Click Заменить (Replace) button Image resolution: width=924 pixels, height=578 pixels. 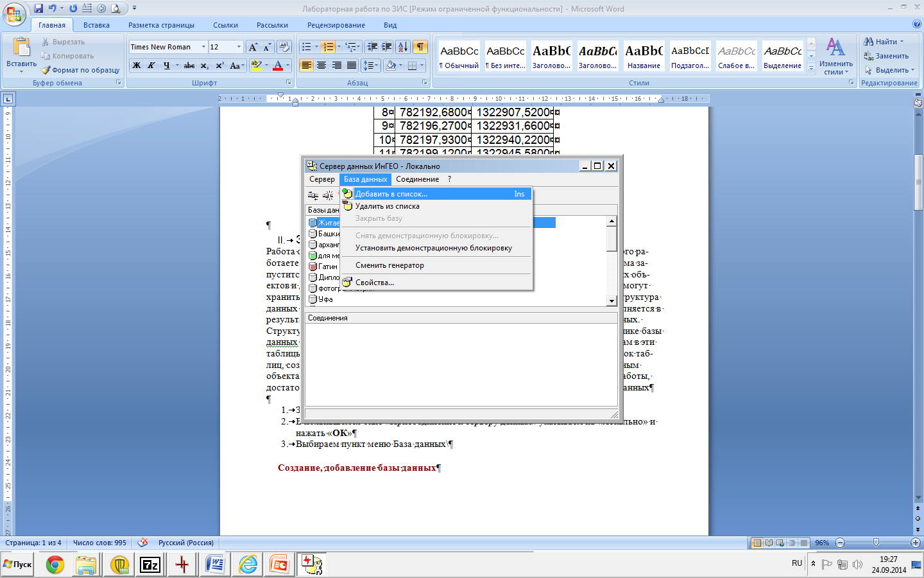point(887,56)
